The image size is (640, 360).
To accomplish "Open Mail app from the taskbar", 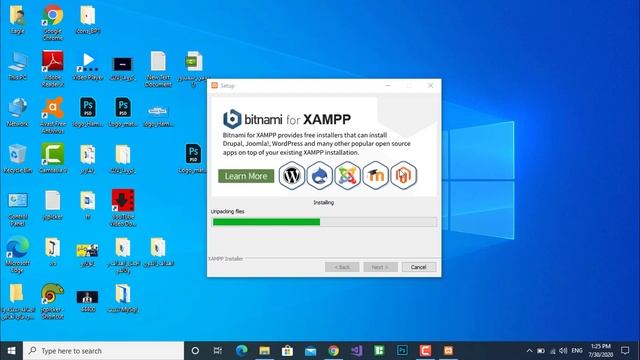I will pos(310,351).
